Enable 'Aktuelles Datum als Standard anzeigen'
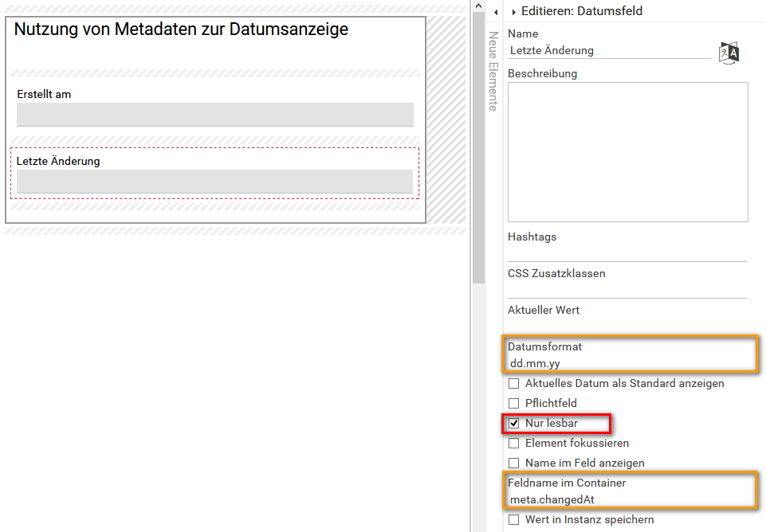766x532 pixels. click(513, 383)
